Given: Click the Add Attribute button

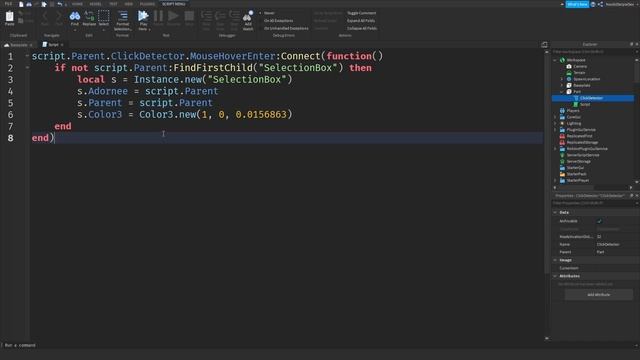Looking at the screenshot, I should 599,295.
